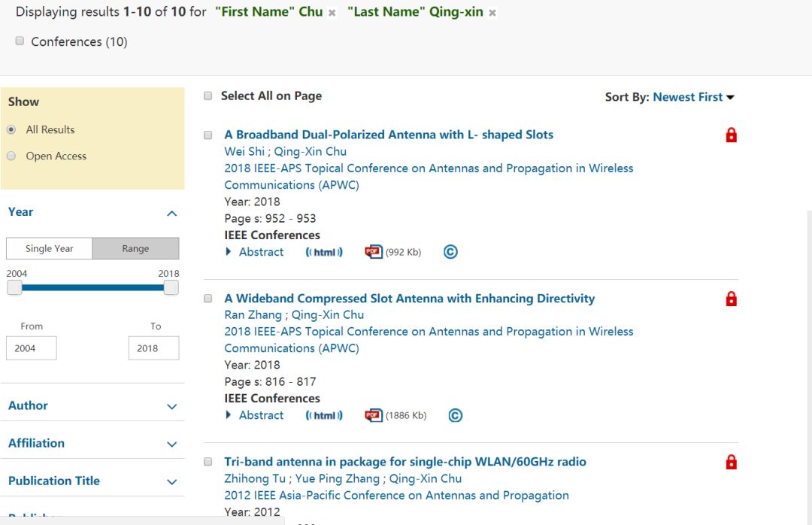Screen dimensions: 812x525
Task: Open author Wei Shi's link
Action: (244, 152)
